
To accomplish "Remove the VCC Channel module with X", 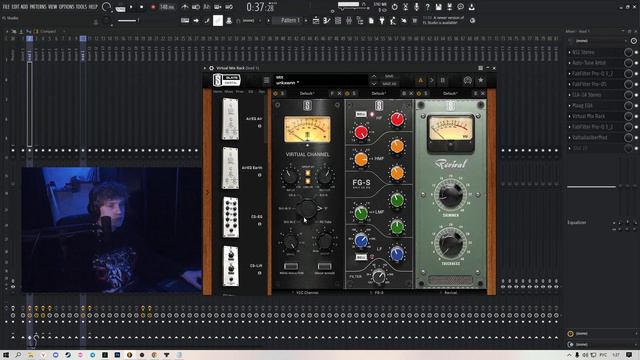I will 339,93.
